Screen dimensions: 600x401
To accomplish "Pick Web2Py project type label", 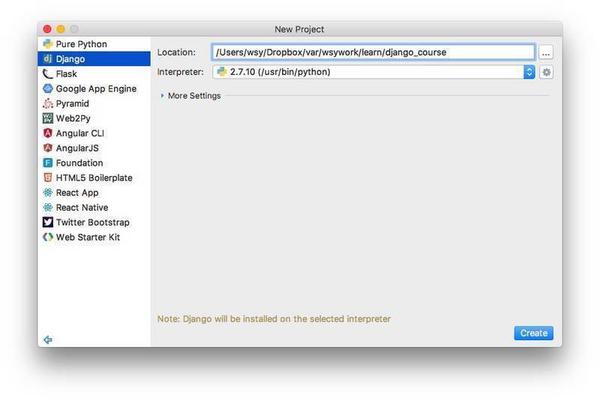I will pos(73,119).
